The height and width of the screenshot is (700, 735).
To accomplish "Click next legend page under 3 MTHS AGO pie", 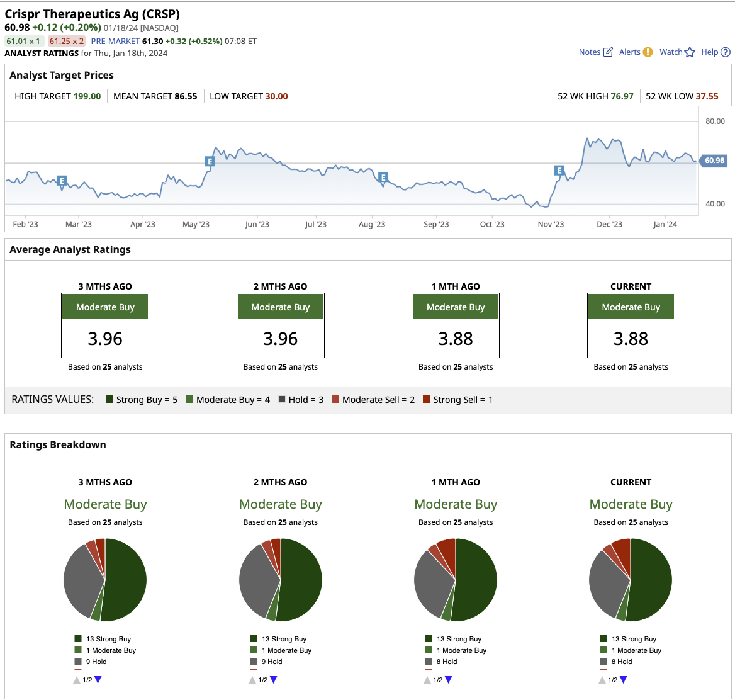I will click(98, 680).
